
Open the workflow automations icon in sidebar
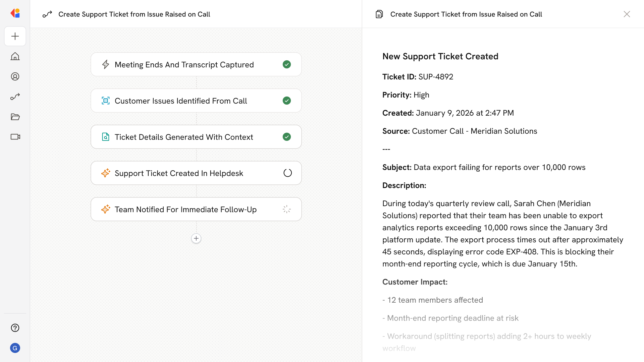click(x=15, y=97)
